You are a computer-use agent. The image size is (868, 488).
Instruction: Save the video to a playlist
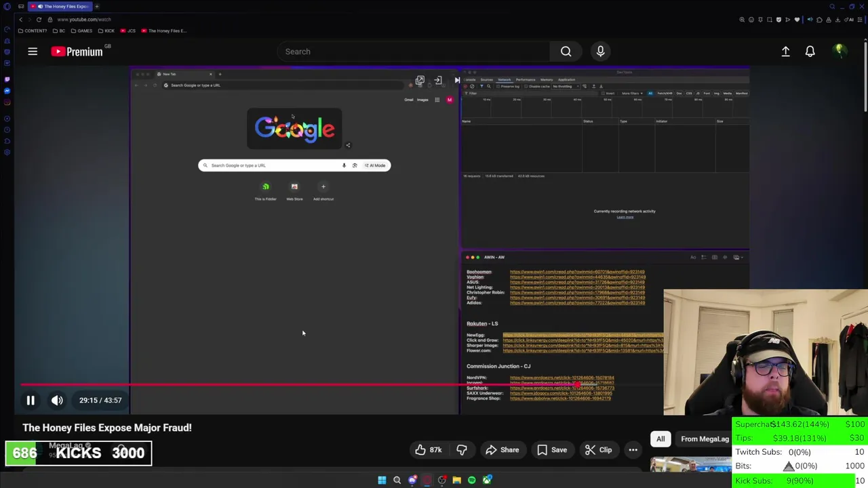coord(552,450)
